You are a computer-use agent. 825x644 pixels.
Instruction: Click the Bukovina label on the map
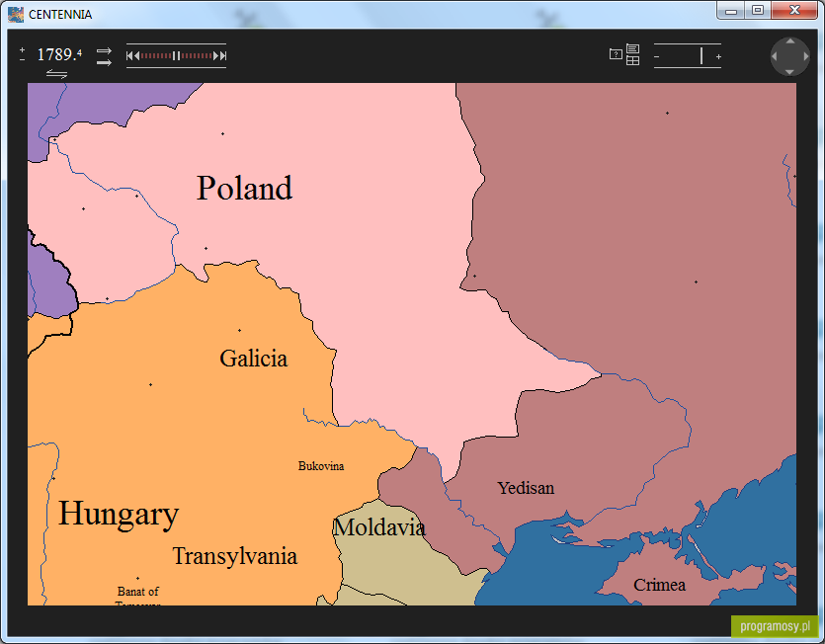321,466
